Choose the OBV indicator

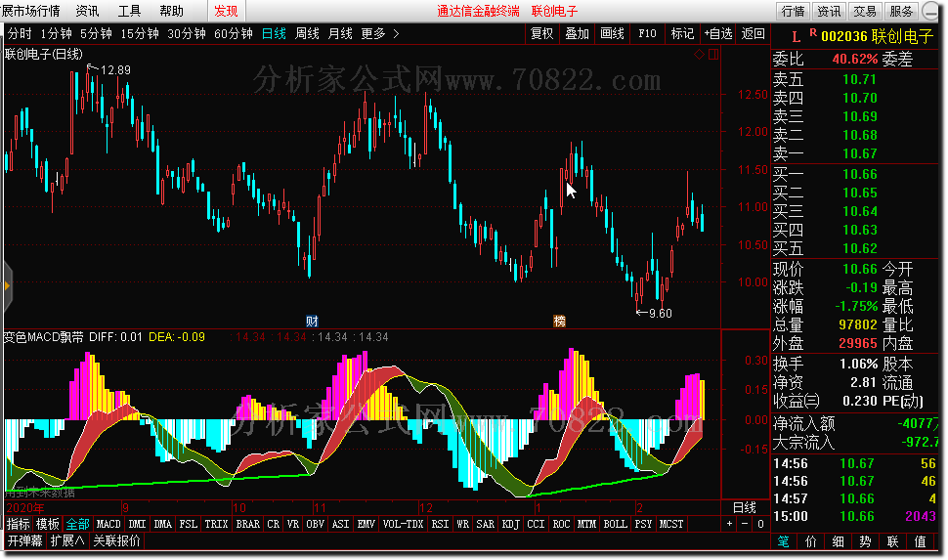tap(315, 524)
